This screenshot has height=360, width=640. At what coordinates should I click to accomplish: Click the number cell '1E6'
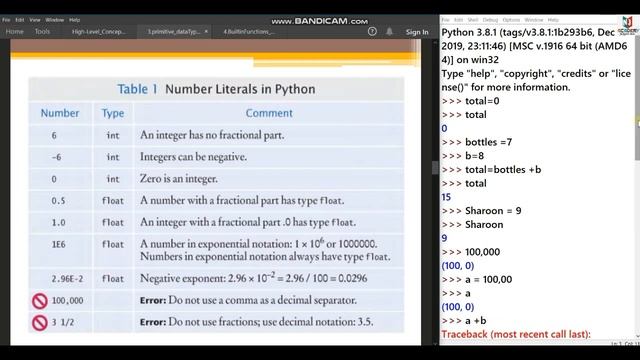pyautogui.click(x=58, y=244)
